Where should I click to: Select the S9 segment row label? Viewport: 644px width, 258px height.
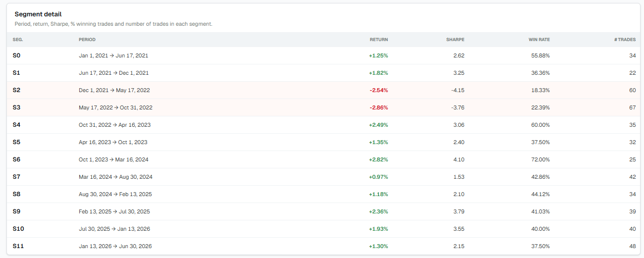click(x=16, y=211)
